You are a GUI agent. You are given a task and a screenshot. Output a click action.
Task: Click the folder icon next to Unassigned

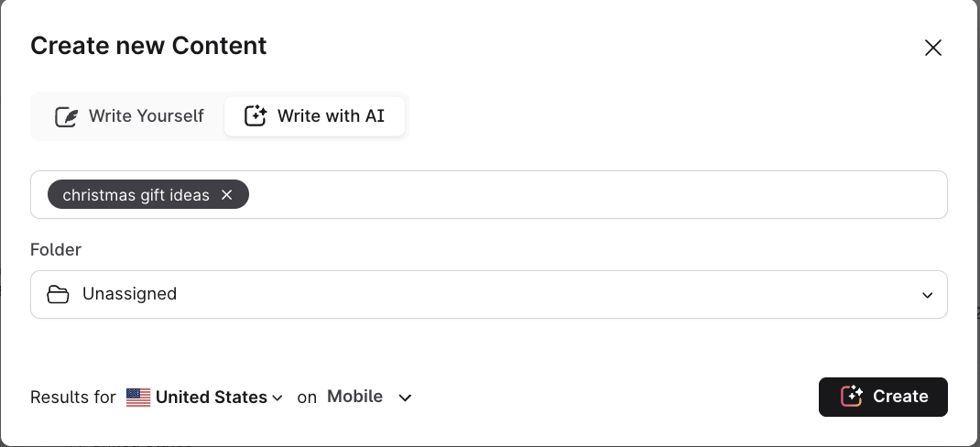(58, 295)
